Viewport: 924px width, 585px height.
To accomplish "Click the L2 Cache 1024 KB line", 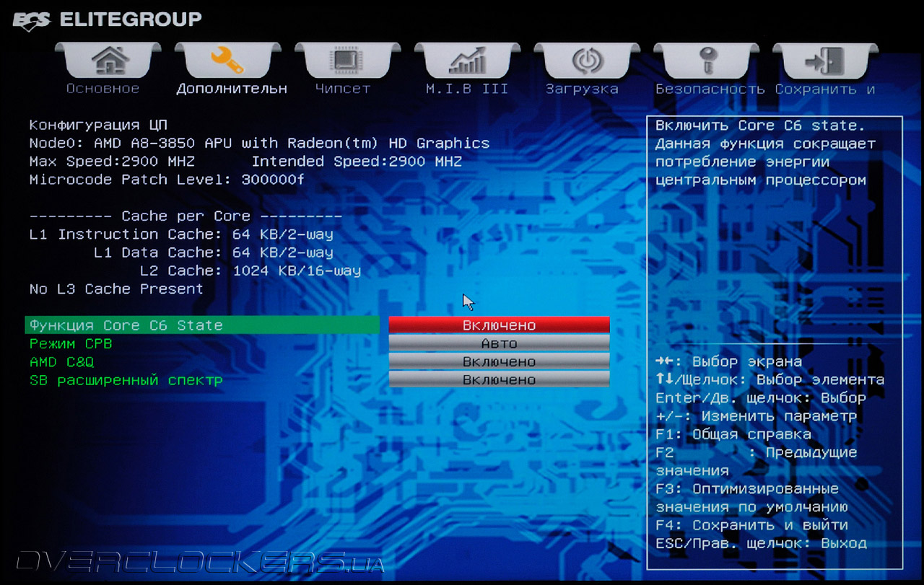I will point(250,270).
